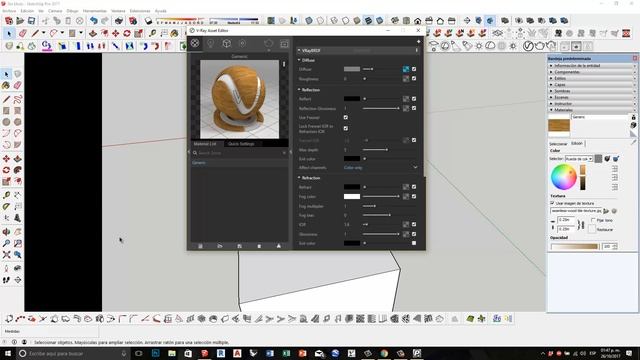
Task: Collapse the Diffuse section
Action: click(299, 60)
